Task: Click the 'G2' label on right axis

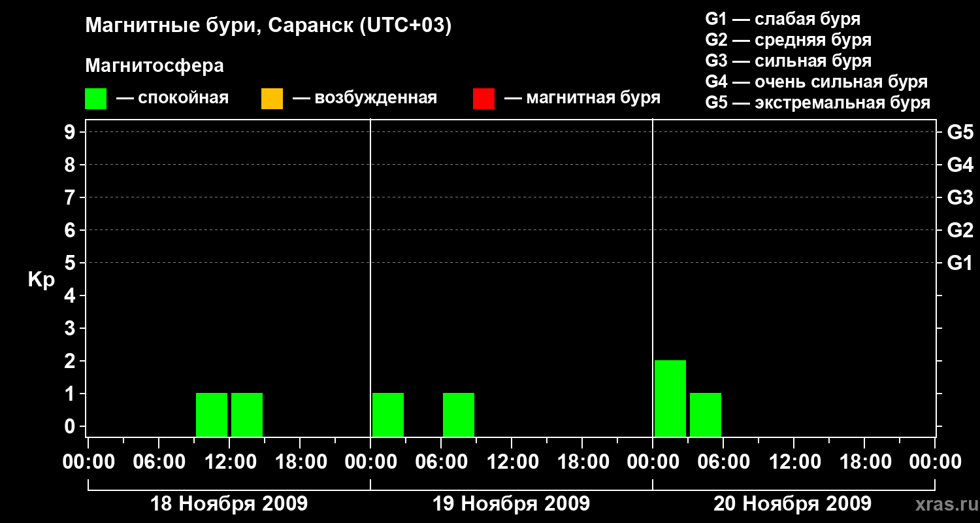Action: click(x=960, y=231)
